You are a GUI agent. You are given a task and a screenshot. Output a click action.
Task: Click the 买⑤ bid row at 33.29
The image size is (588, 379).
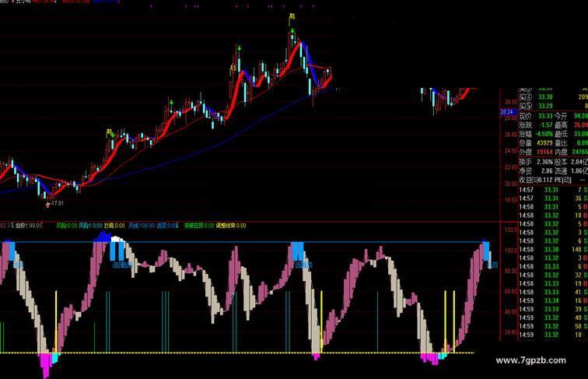pos(553,106)
